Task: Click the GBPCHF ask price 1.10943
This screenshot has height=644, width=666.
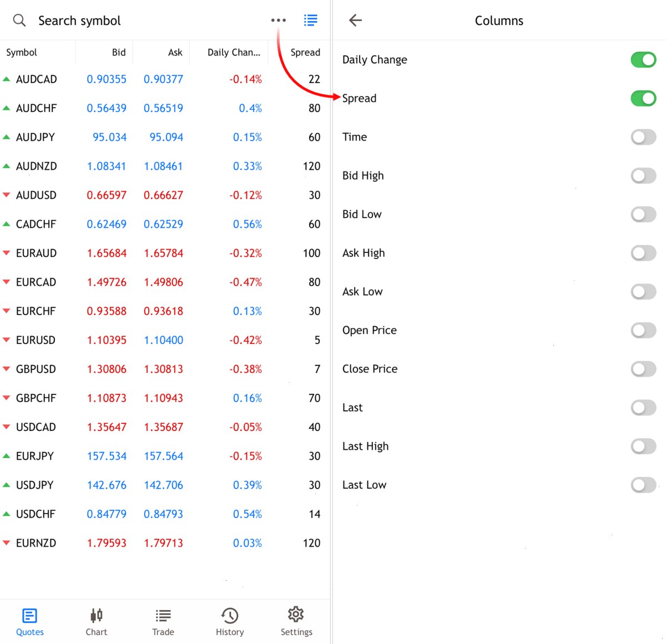Action: (163, 398)
